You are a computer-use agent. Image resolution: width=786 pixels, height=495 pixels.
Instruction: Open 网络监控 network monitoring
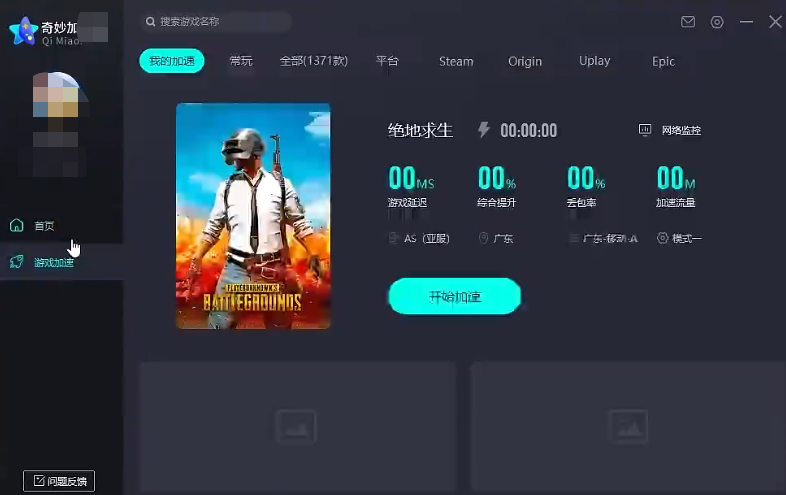pos(681,130)
